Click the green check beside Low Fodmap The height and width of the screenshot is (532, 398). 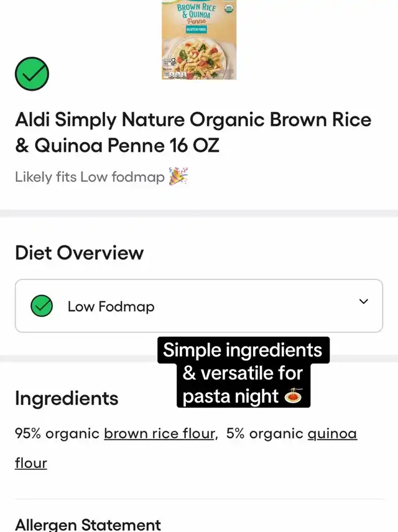point(42,306)
